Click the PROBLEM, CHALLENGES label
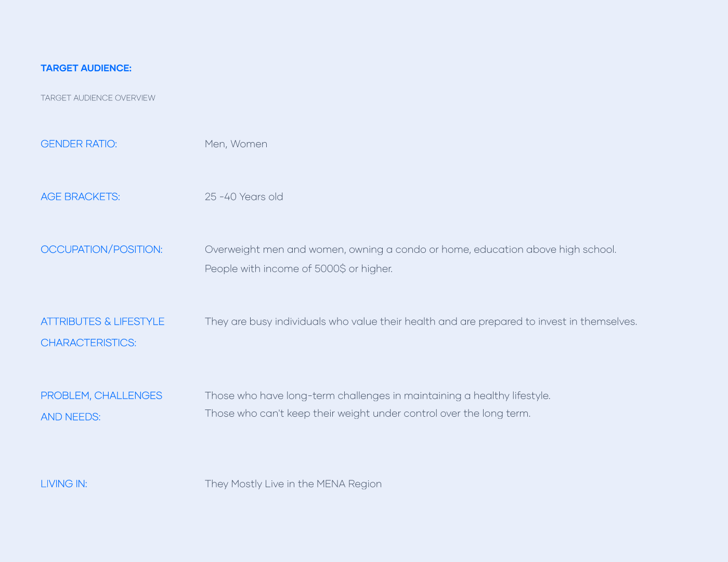728x562 pixels. (x=101, y=395)
